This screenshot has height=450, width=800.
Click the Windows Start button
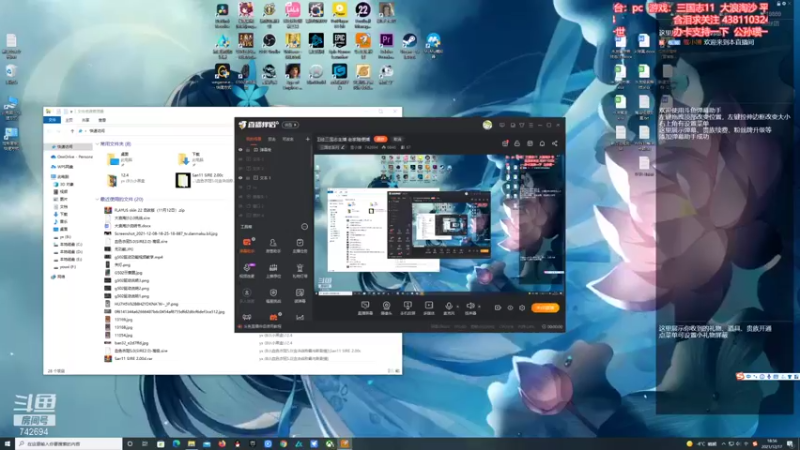7,444
